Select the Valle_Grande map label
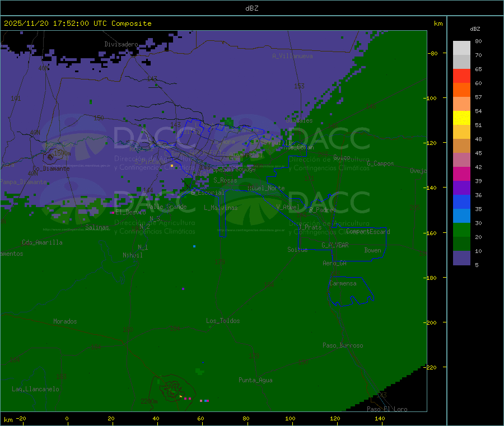 coord(166,207)
